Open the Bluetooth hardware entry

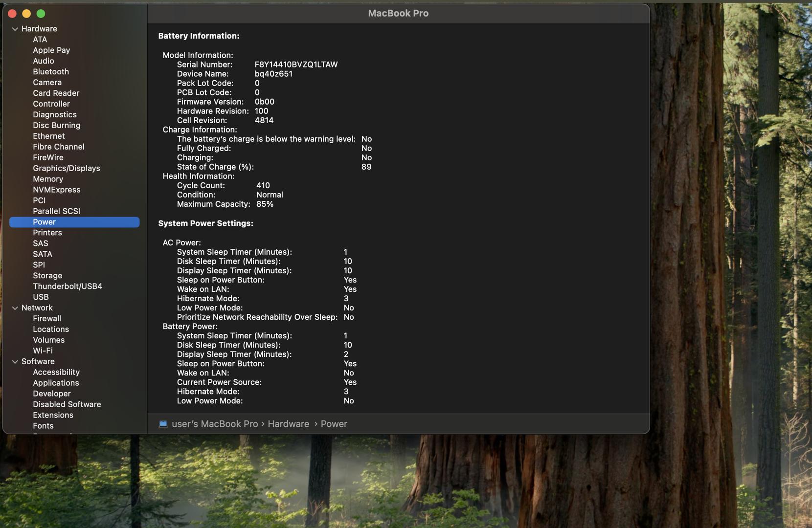point(51,72)
